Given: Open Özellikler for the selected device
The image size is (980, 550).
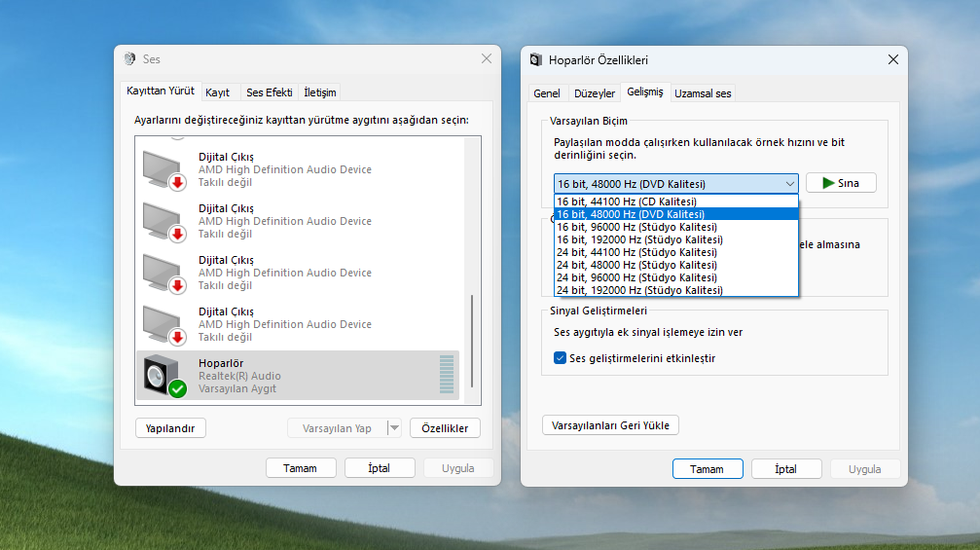Looking at the screenshot, I should pyautogui.click(x=445, y=428).
